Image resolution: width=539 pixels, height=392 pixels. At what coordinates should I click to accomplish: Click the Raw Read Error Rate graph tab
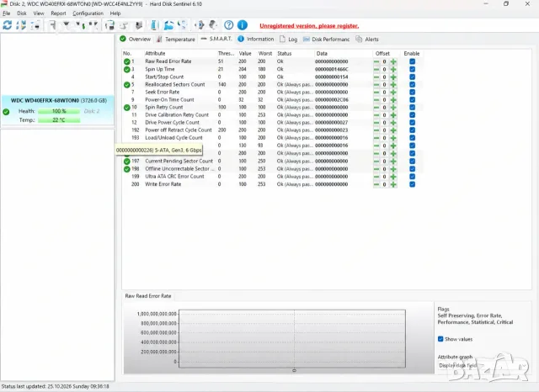(148, 296)
